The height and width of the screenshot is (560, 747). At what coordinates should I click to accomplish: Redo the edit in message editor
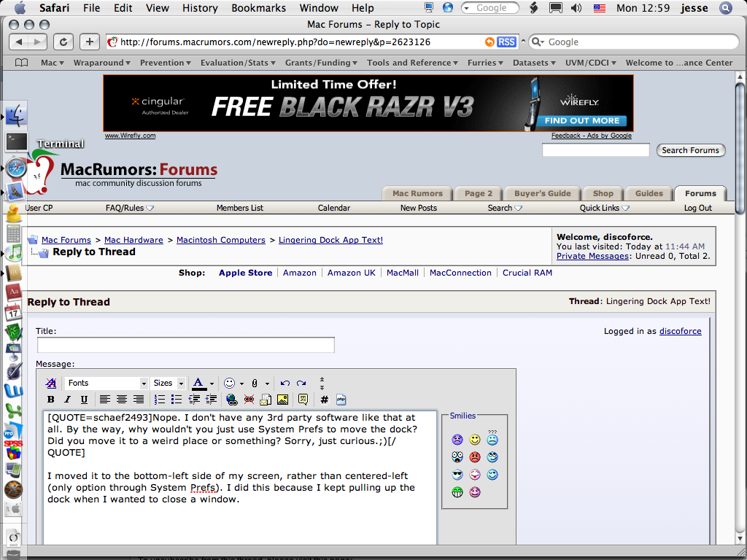pos(301,383)
